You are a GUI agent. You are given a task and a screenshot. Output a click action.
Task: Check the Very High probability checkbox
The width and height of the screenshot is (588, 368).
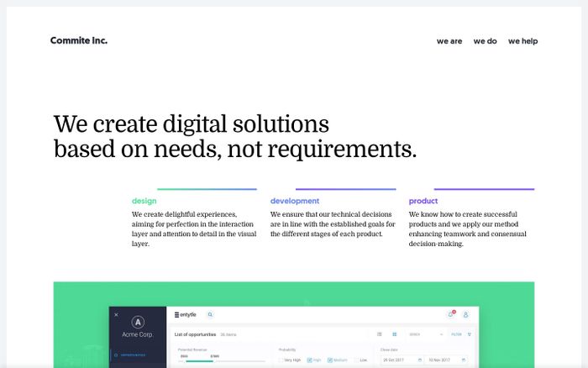(281, 360)
